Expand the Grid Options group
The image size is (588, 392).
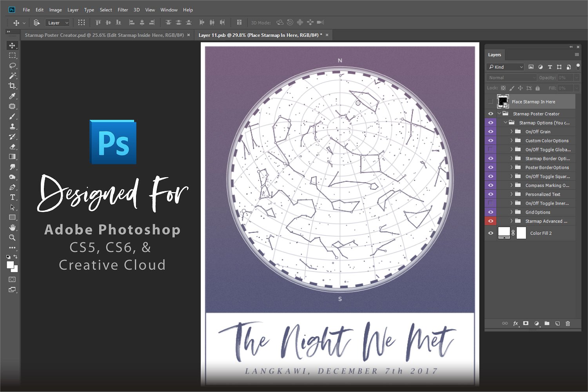coord(512,212)
